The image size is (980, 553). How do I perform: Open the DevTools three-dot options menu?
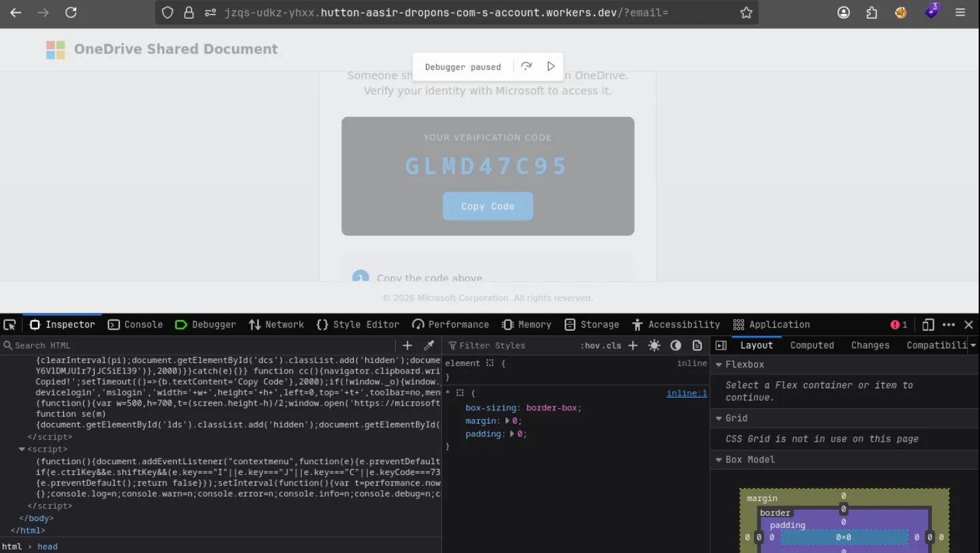point(949,325)
